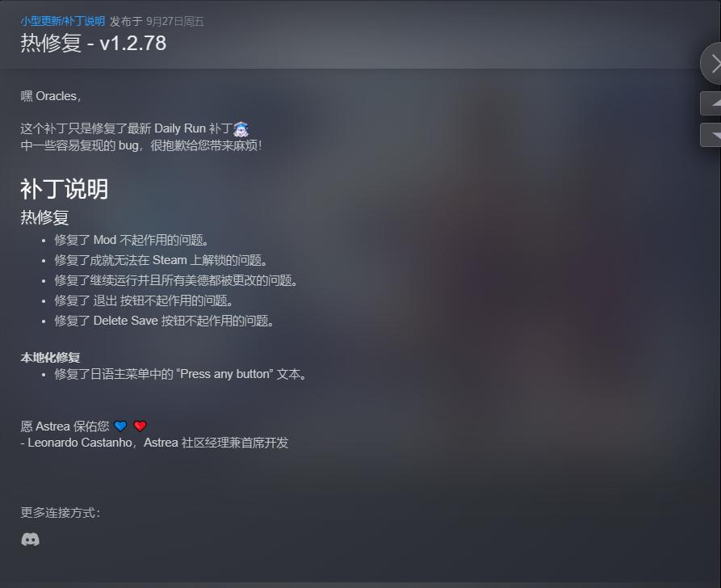The height and width of the screenshot is (588, 721).
Task: Click the red heart emoji
Action: 140,426
